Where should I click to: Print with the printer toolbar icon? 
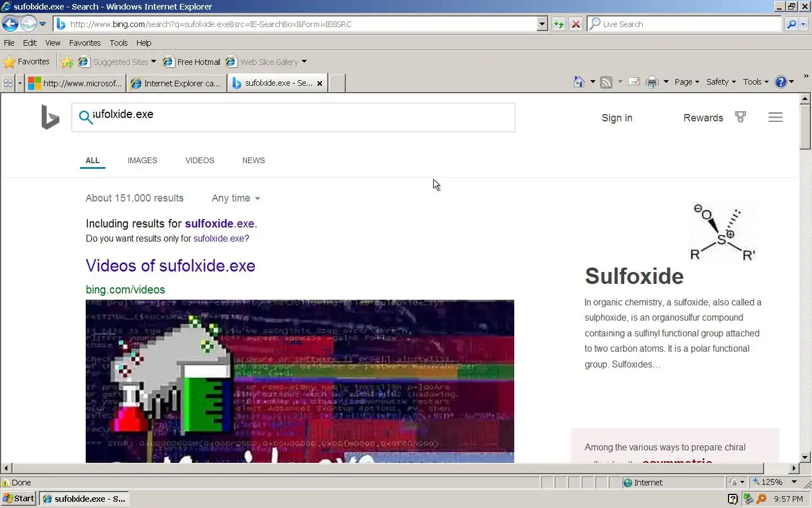(652, 82)
